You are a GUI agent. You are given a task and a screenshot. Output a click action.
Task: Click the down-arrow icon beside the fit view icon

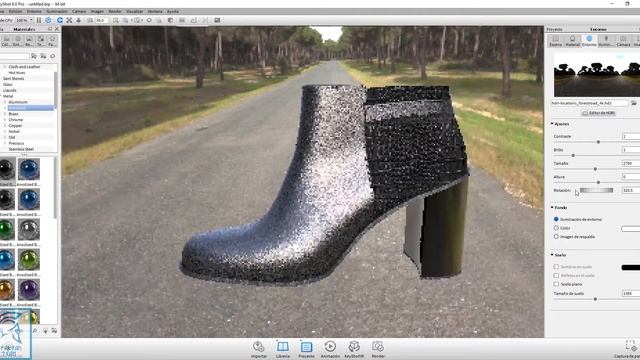pyautogui.click(x=78, y=20)
